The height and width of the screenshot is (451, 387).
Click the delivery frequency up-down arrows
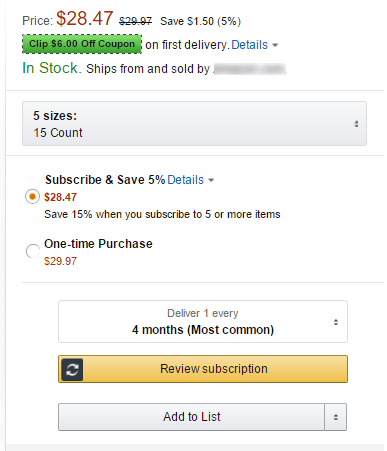pyautogui.click(x=336, y=322)
